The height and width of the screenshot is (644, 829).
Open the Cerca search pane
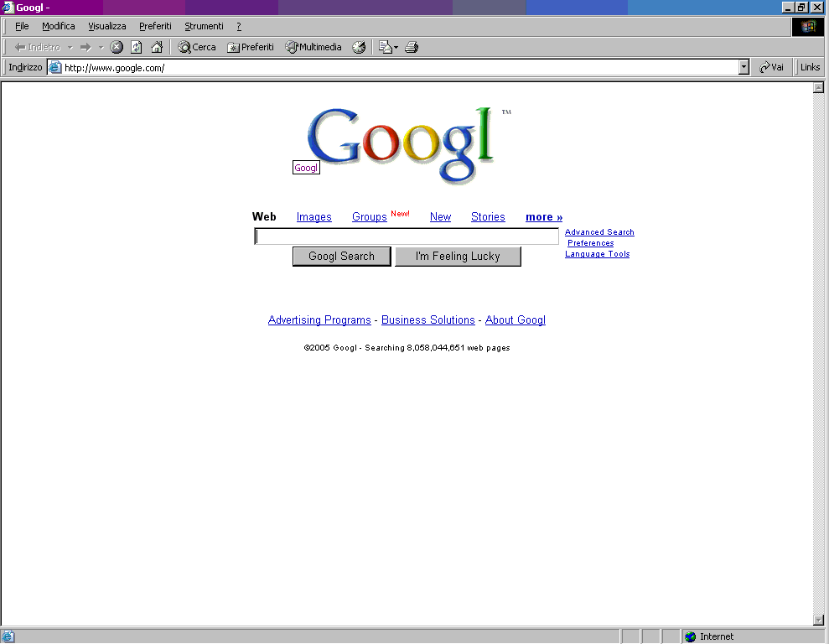coord(197,47)
